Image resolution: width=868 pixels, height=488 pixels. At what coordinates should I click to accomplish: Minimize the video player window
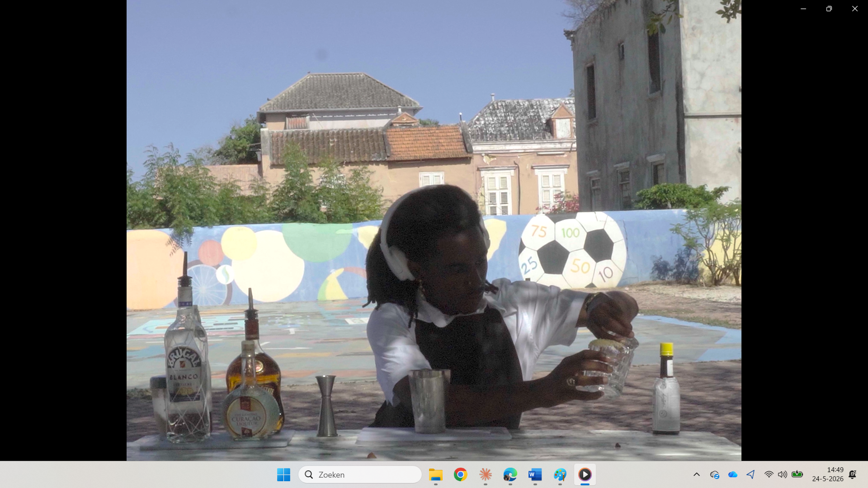[803, 9]
